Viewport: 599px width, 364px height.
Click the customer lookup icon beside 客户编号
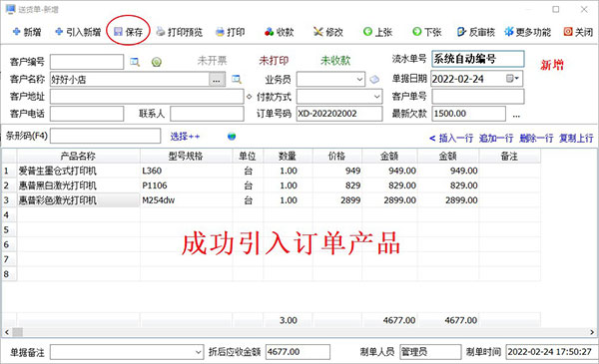click(x=135, y=62)
